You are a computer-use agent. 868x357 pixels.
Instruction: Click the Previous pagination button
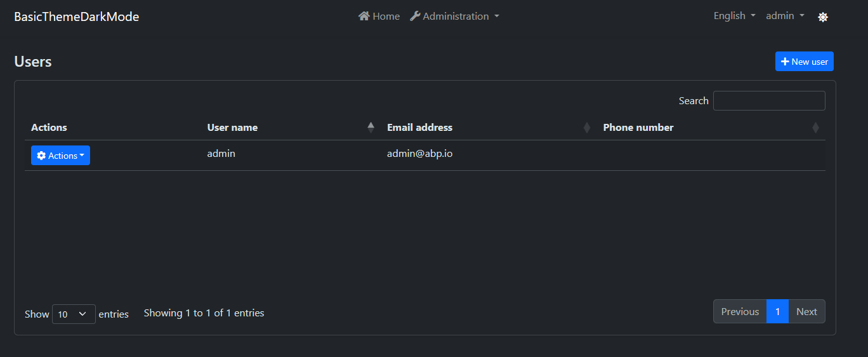[740, 311]
